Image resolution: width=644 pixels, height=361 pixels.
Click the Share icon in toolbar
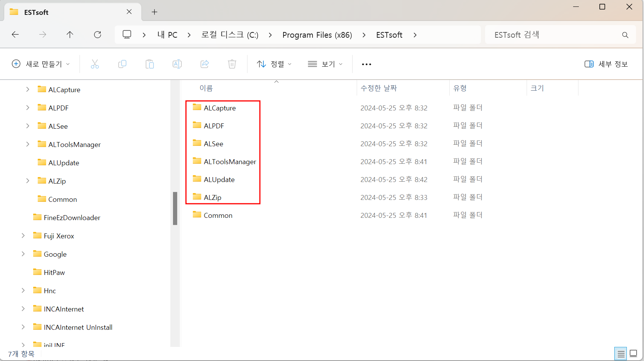pyautogui.click(x=205, y=64)
